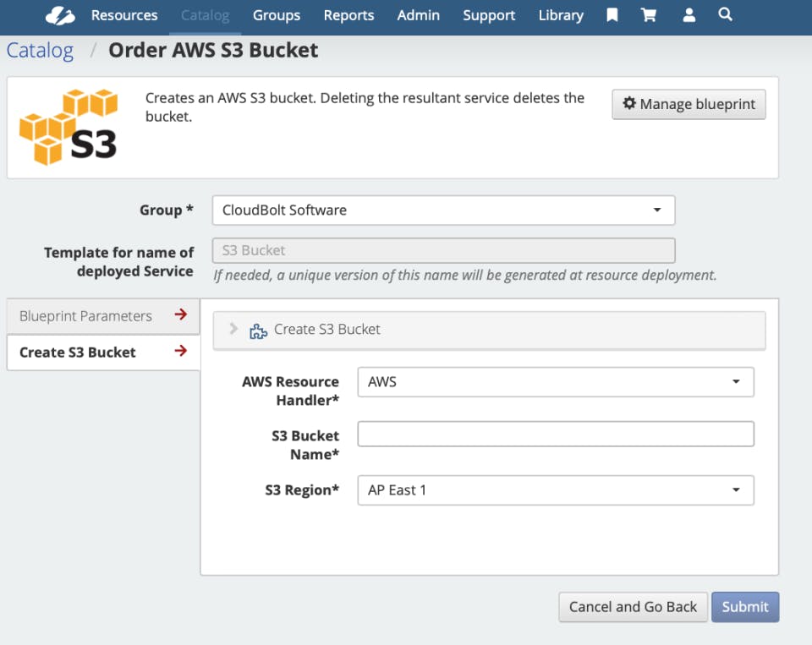Click the search magnifier icon
This screenshot has height=645, width=812.
(726, 14)
